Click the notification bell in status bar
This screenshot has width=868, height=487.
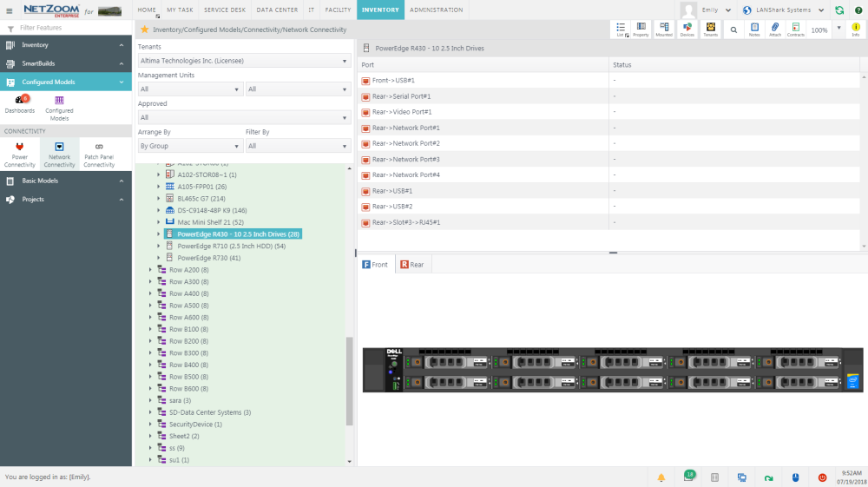(x=661, y=477)
